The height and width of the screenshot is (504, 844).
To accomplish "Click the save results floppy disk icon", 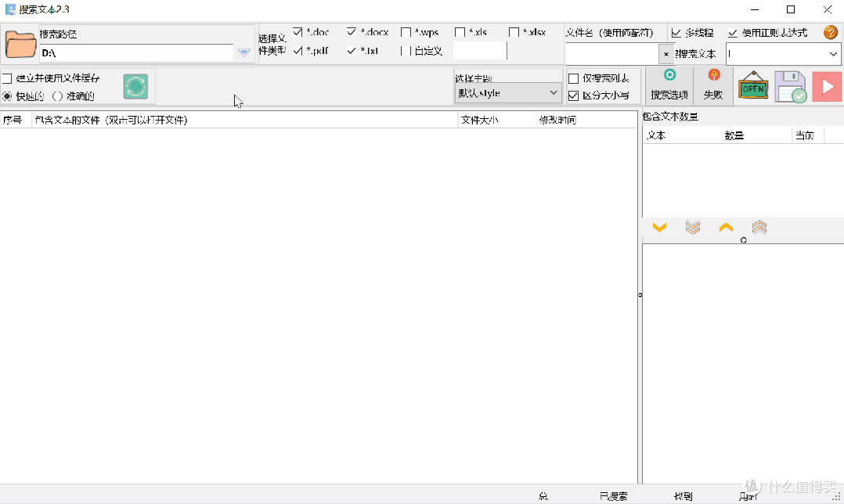I will [x=790, y=86].
